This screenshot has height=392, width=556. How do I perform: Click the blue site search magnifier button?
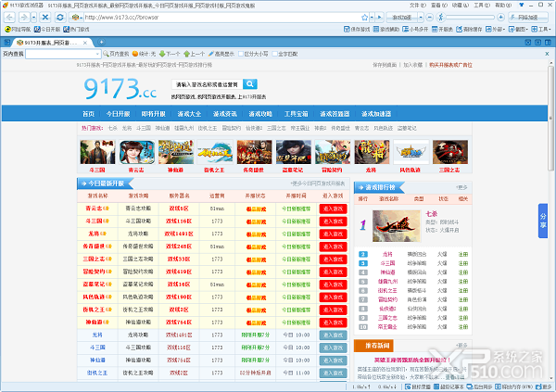pyautogui.click(x=249, y=84)
